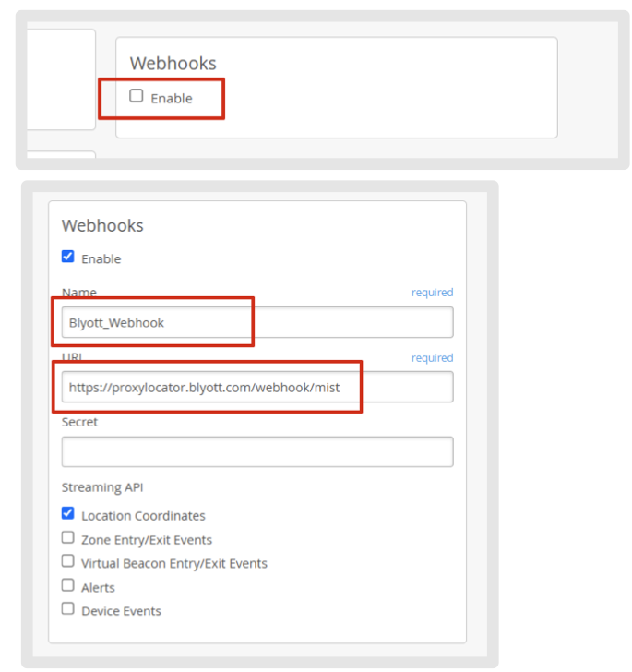Click the "Virtual Beacon Entry/Exit Events" label text
The height and width of the screenshot is (672, 632).
coord(173,563)
